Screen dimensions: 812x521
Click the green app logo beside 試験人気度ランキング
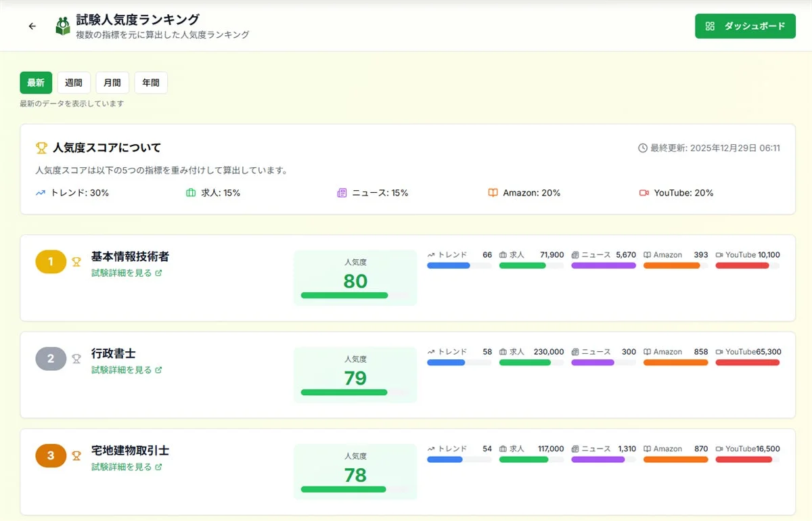pyautogui.click(x=63, y=24)
